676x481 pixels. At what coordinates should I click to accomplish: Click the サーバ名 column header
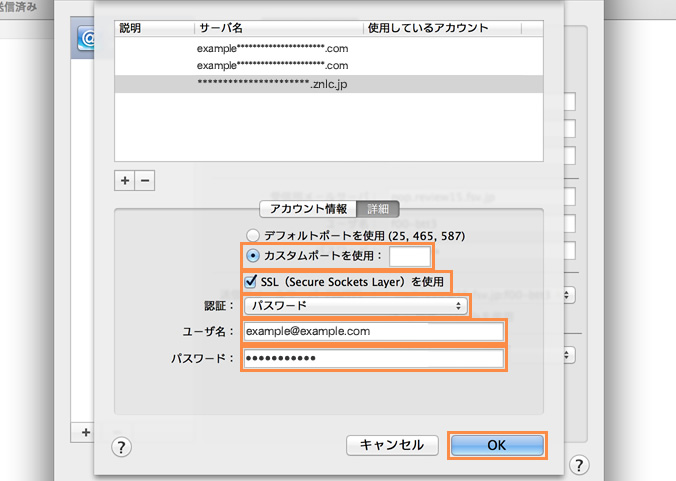[x=279, y=28]
